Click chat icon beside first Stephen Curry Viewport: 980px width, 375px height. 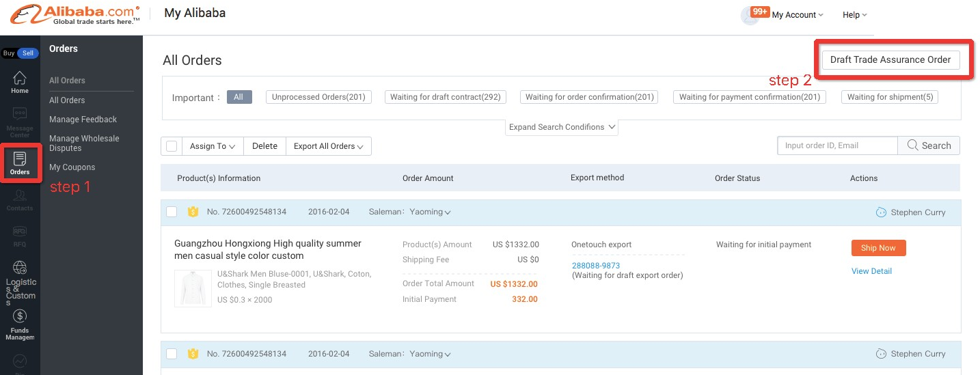coord(881,212)
